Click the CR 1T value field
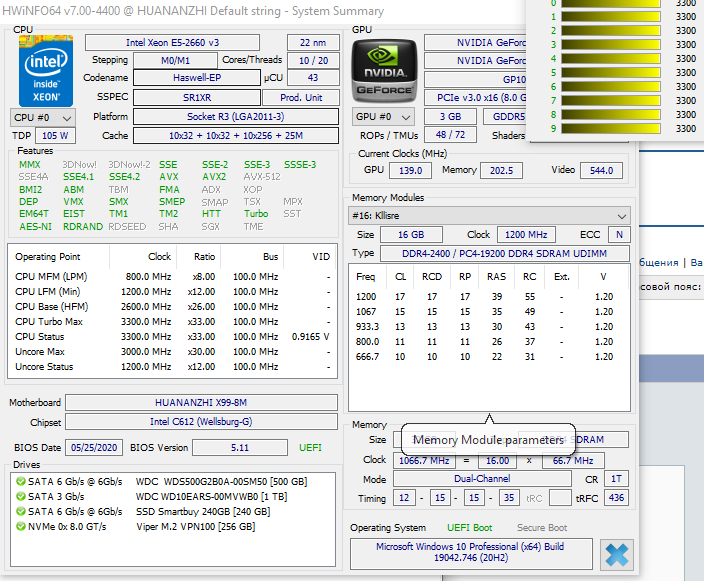704x581 pixels. (616, 479)
